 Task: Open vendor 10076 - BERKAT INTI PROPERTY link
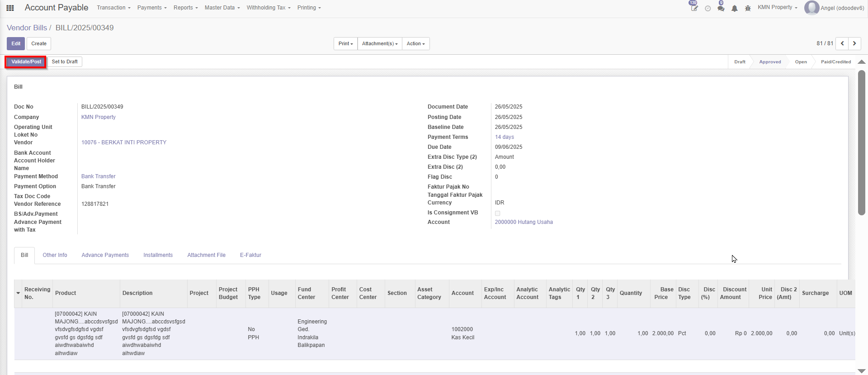click(x=124, y=142)
